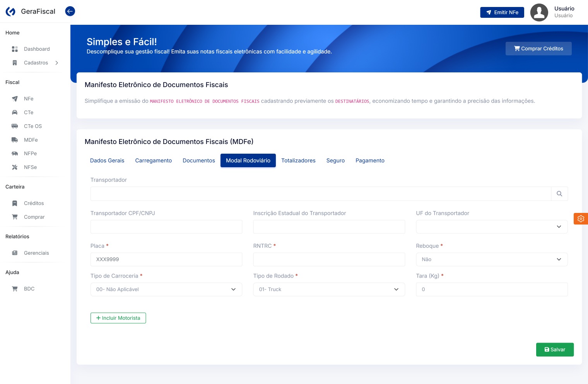Click the Transportador CPF/CNPJ field

(166, 227)
